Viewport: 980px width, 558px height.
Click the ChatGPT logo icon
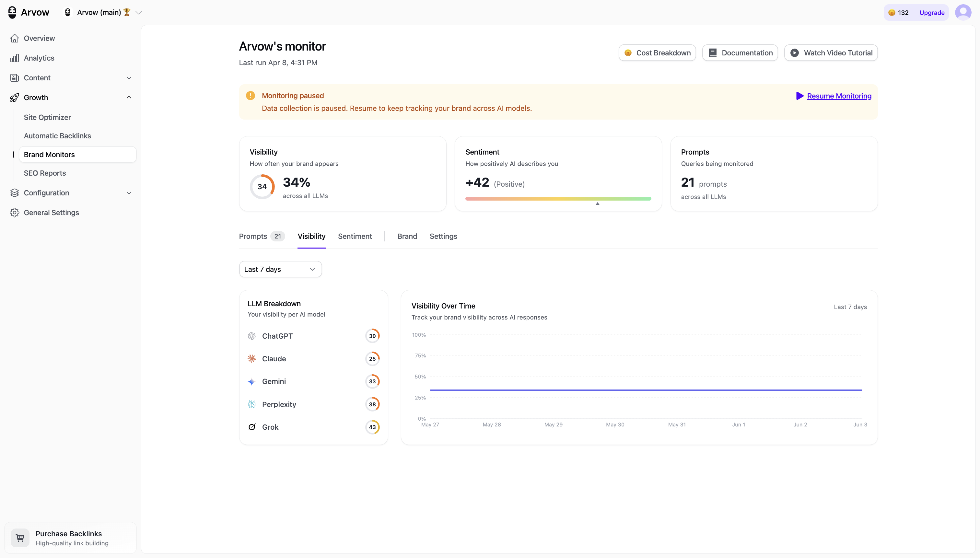252,336
